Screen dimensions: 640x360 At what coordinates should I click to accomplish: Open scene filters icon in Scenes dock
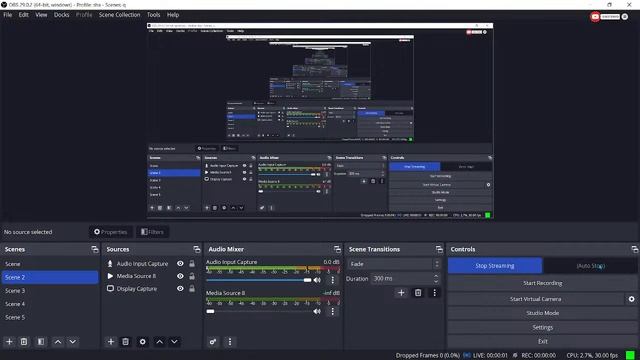pyautogui.click(x=41, y=342)
